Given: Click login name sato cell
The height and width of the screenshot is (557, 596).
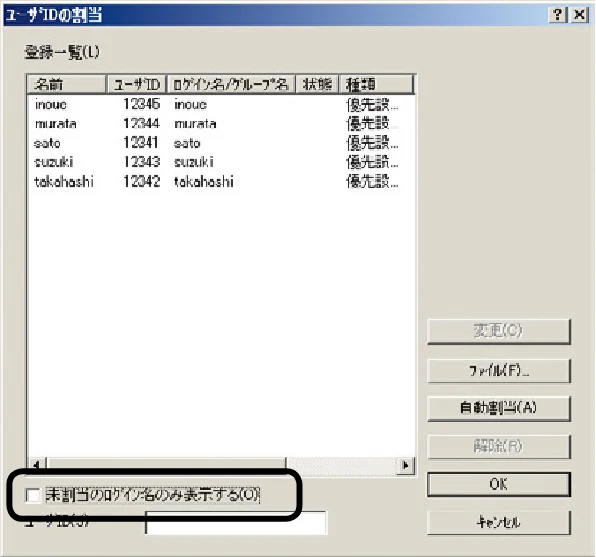Looking at the screenshot, I should [187, 143].
